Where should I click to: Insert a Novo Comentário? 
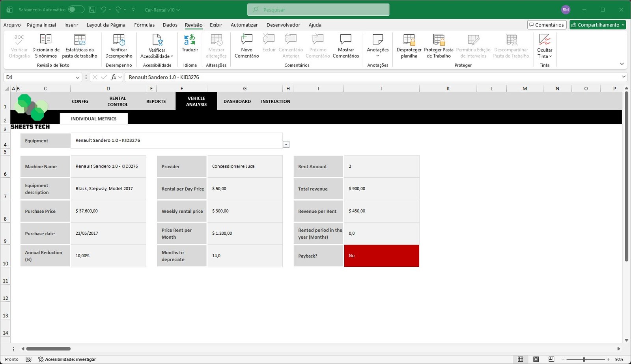coord(246,45)
